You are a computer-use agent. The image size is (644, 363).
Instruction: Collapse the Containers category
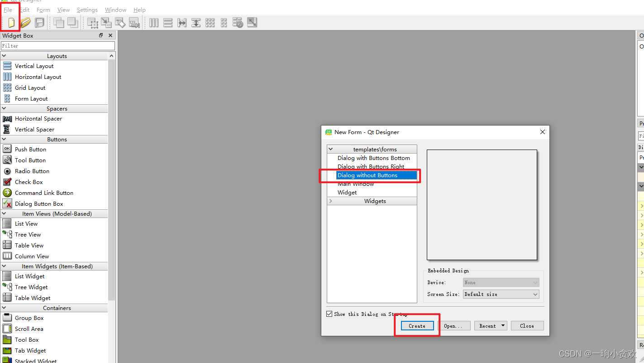[x=4, y=308]
